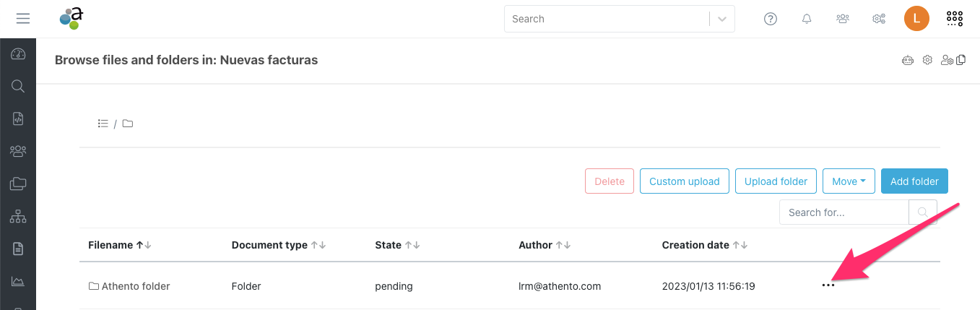Click the sidebar magnifier search icon

(x=18, y=87)
